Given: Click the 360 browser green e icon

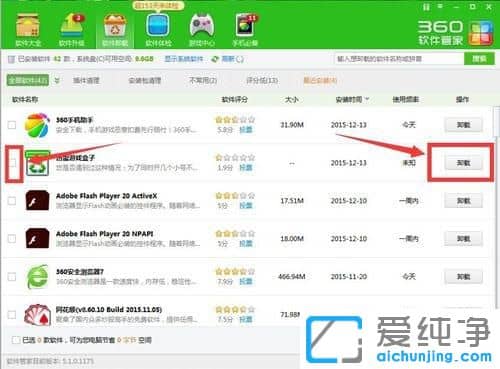Looking at the screenshot, I should pos(37,277).
